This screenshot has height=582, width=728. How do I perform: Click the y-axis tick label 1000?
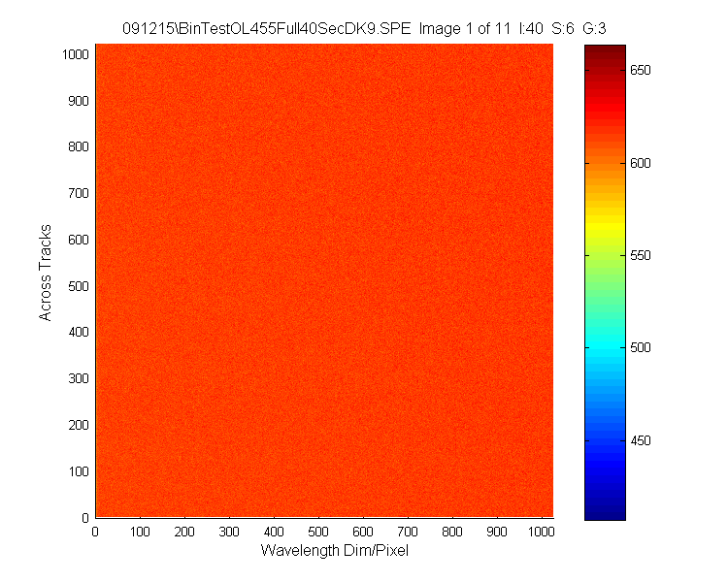(x=75, y=54)
